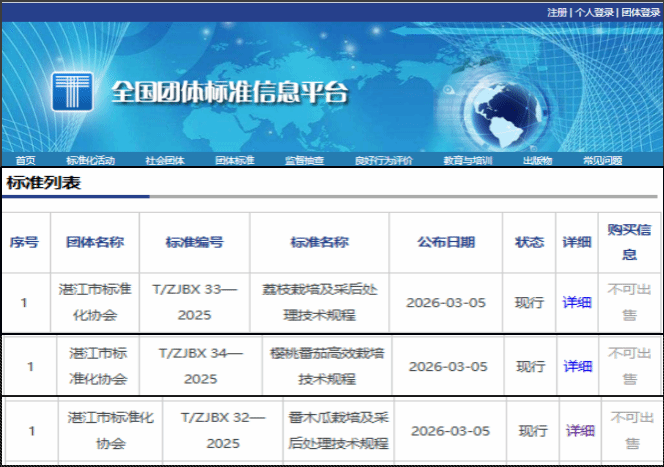Select 团体标准 navigation item
The image size is (664, 467).
click(235, 160)
